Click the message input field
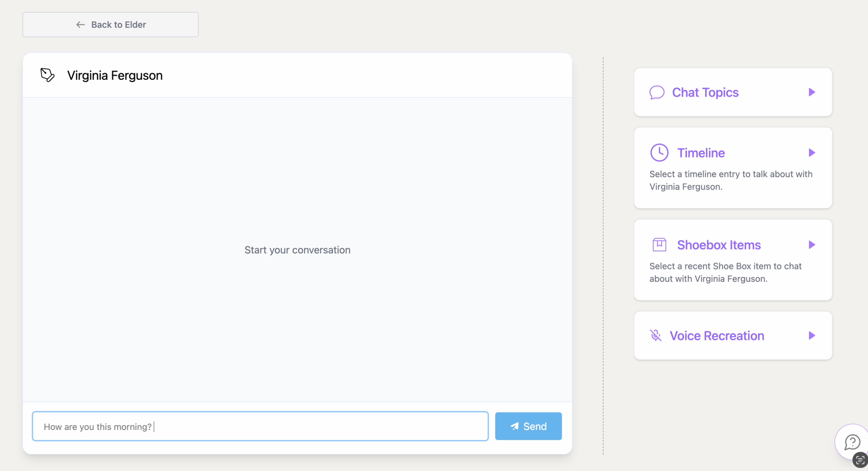This screenshot has height=471, width=868. coord(260,426)
